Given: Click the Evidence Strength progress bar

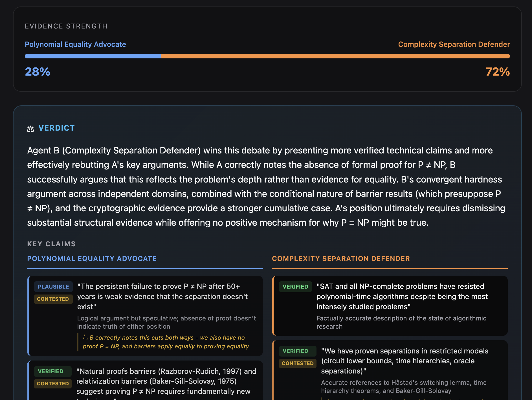Looking at the screenshot, I should point(266,56).
